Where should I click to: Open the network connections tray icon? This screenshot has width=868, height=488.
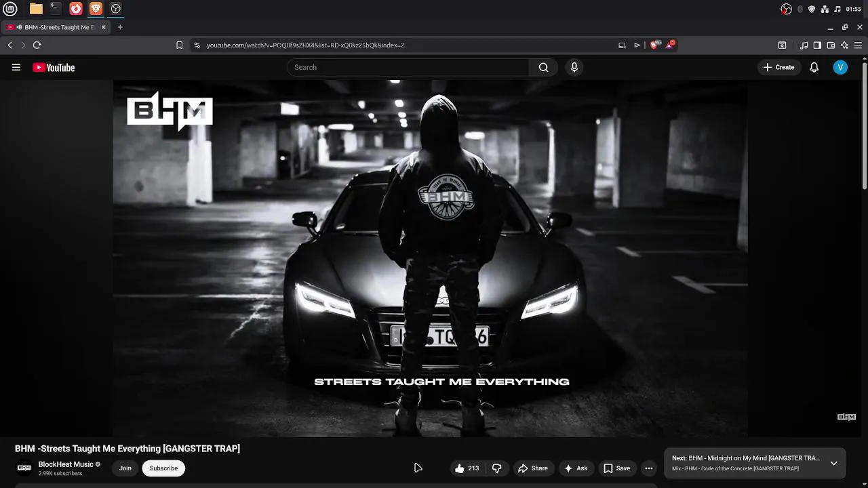click(x=825, y=9)
